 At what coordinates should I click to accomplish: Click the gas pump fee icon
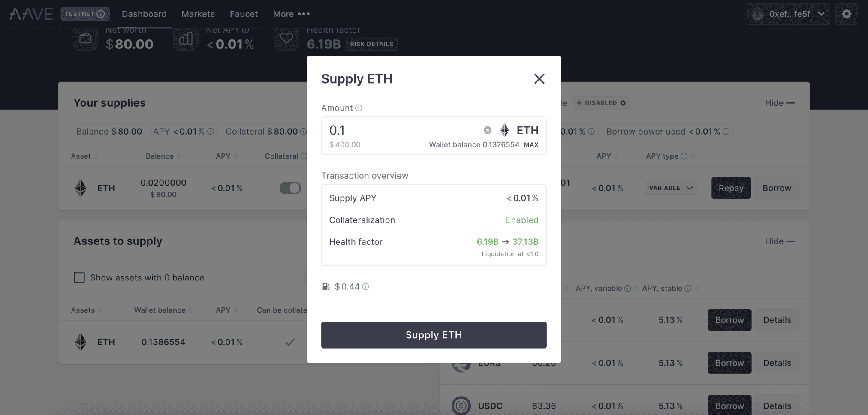pyautogui.click(x=326, y=287)
